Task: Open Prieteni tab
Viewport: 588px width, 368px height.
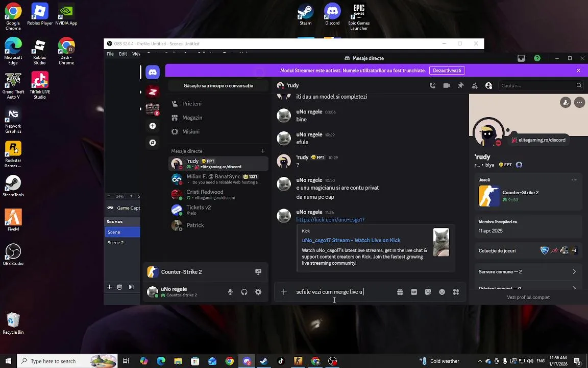Action: [218, 104]
